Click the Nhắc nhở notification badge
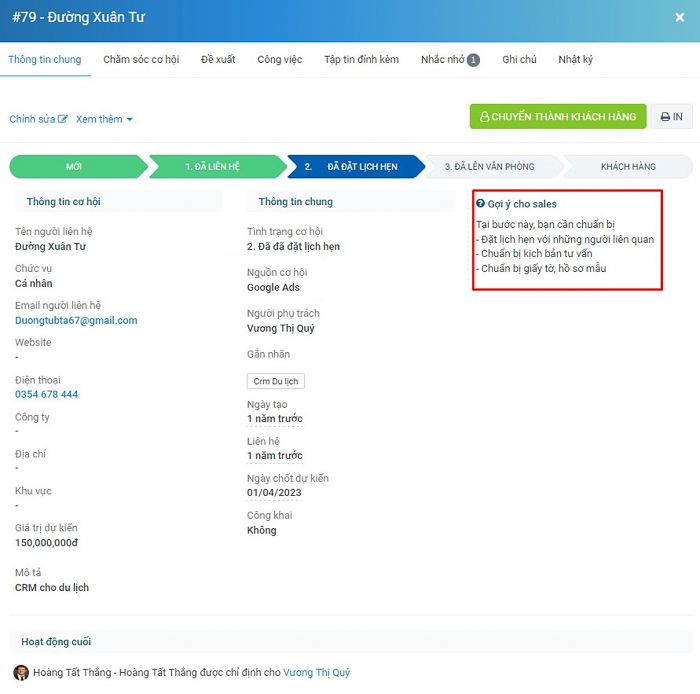This screenshot has height=694, width=700. [x=473, y=60]
